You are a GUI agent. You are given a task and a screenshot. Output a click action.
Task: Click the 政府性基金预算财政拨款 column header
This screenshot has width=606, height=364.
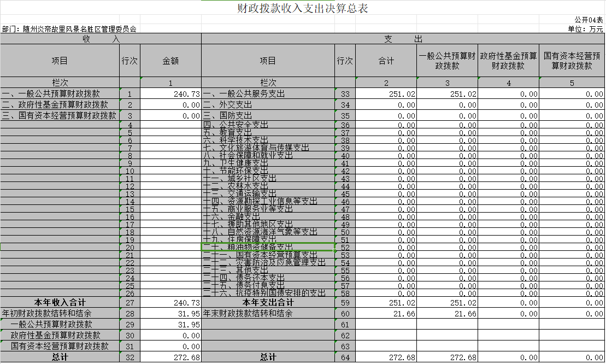coord(508,61)
